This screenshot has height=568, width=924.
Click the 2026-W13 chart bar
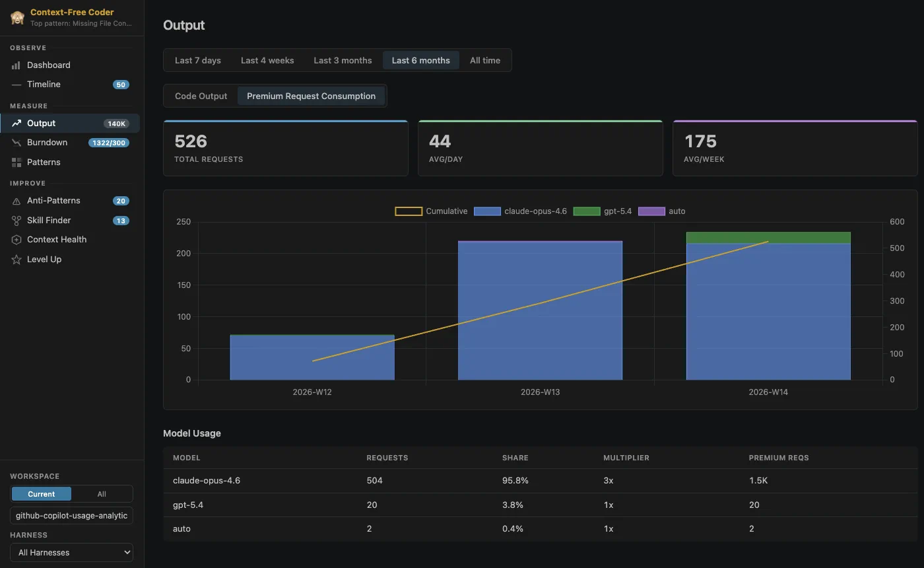[541, 310]
